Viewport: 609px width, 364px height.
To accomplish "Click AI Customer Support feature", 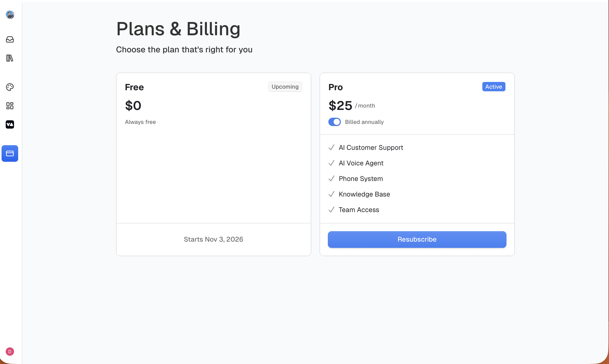I will [371, 148].
